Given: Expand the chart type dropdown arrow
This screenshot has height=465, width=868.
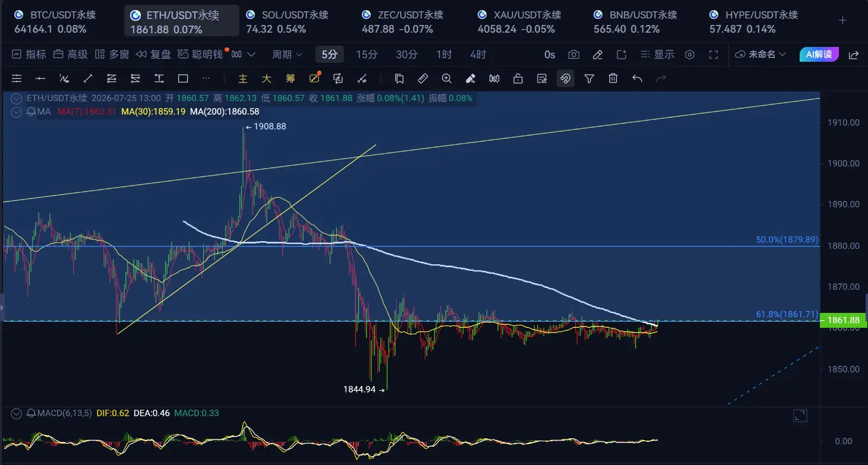Looking at the screenshot, I should pyautogui.click(x=251, y=55).
